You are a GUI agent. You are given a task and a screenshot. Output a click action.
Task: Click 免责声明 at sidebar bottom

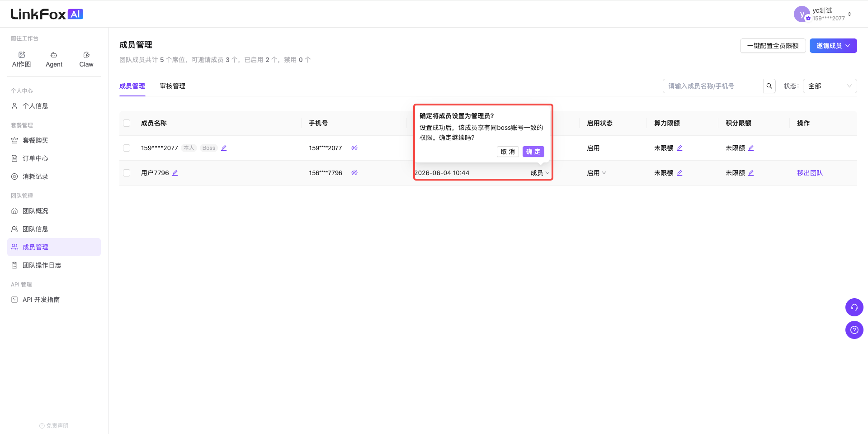click(54, 426)
